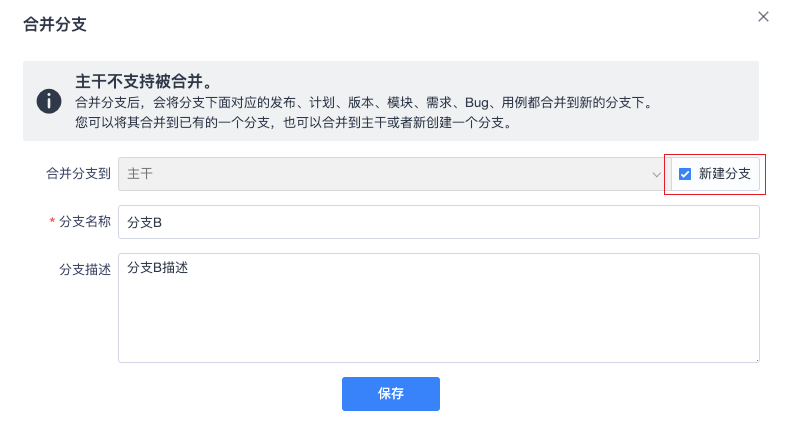Click the banner line starting with 您可以将其合并
Image resolution: width=787 pixels, height=435 pixels.
tap(295, 122)
